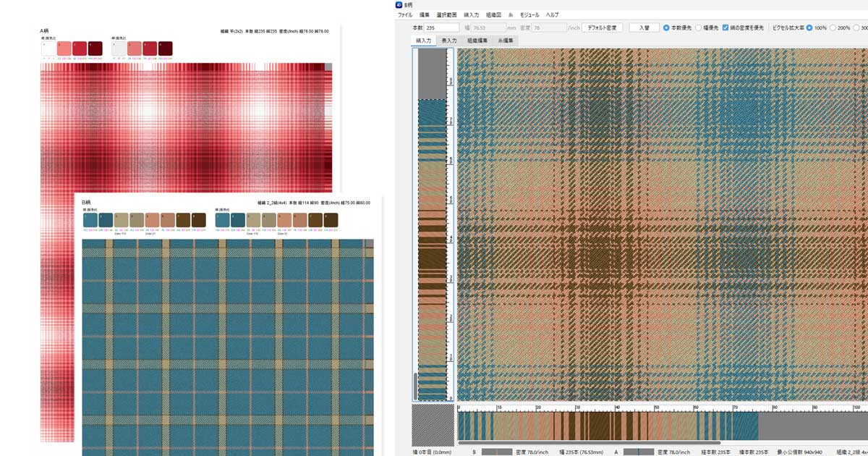Switch to the 表入力 tab
Image resolution: width=868 pixels, height=456 pixels.
point(449,41)
